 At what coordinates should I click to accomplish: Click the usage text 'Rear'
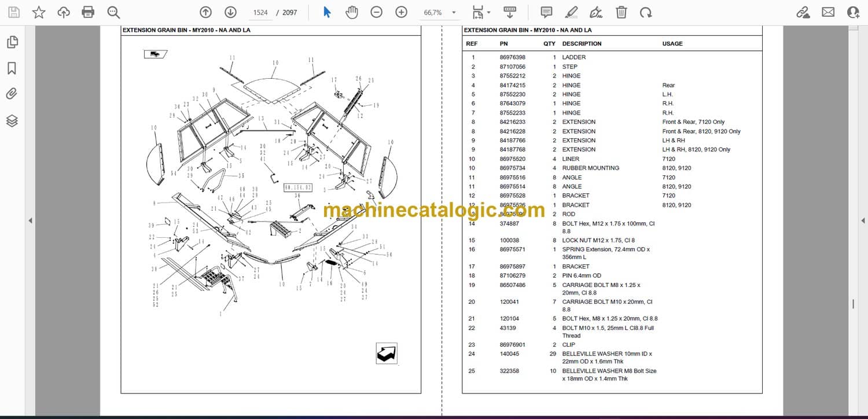668,85
